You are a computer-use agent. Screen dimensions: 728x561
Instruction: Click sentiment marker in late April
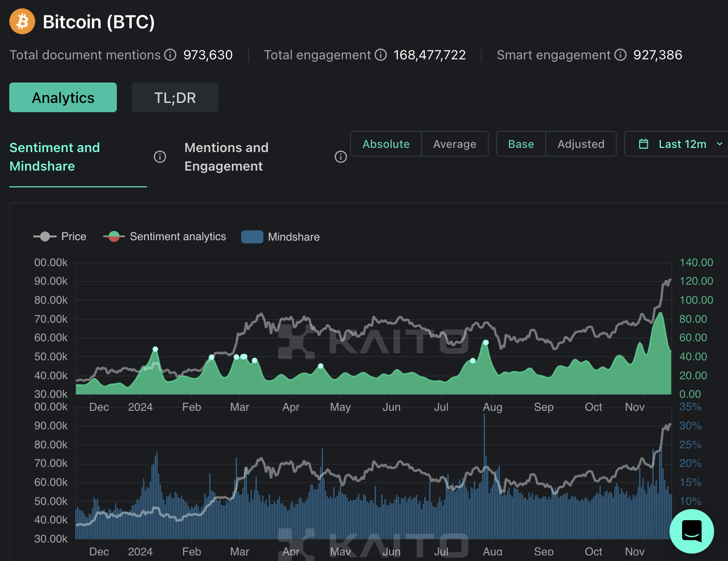[x=320, y=366]
